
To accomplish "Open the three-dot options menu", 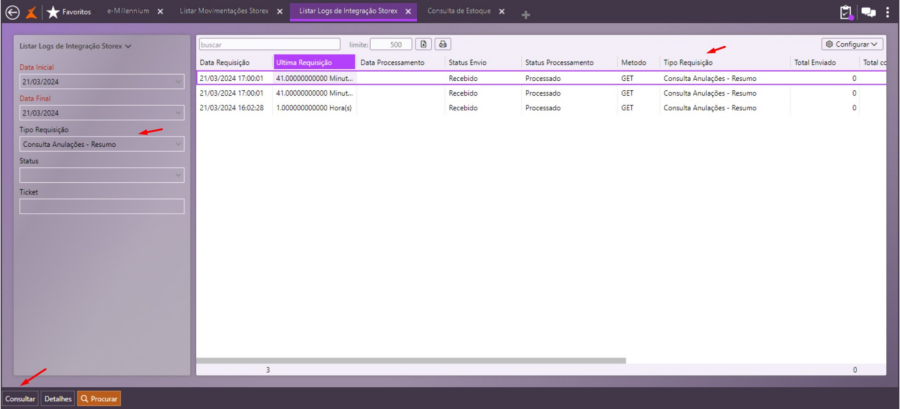I will [888, 12].
